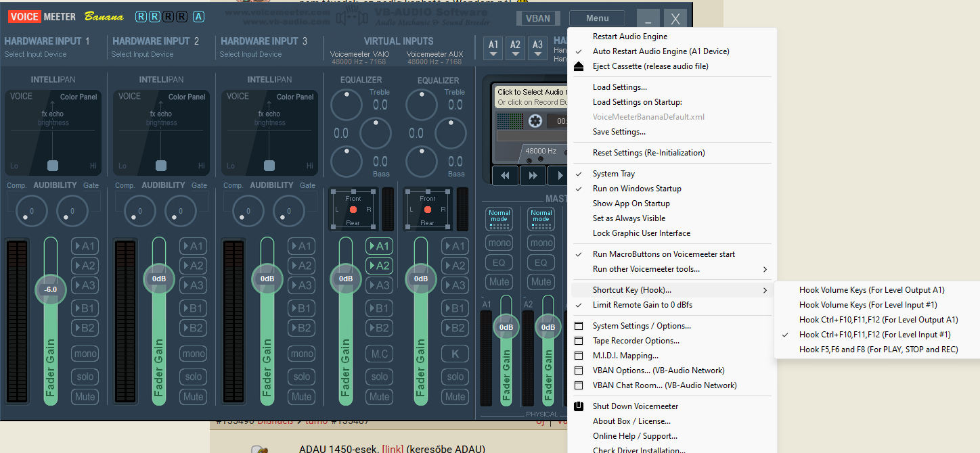
Task: Click Hardware Input 3 Intellipan position square
Action: click(x=269, y=166)
